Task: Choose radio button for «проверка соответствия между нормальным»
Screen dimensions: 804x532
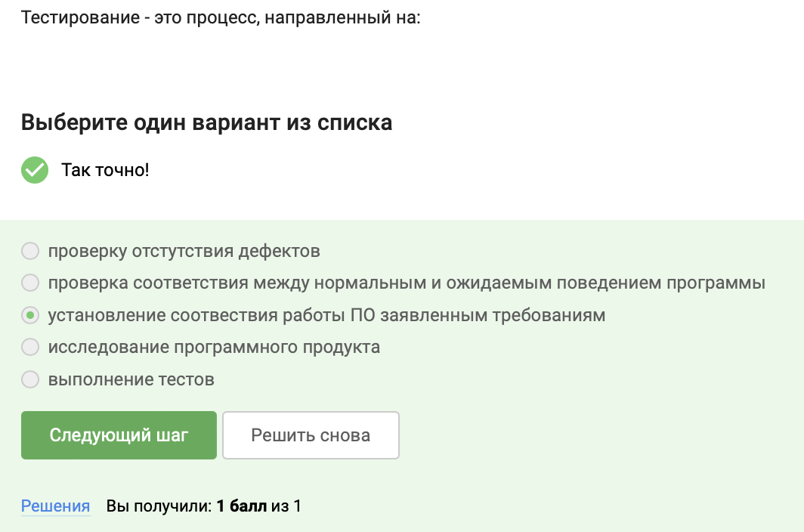Action: (30, 283)
